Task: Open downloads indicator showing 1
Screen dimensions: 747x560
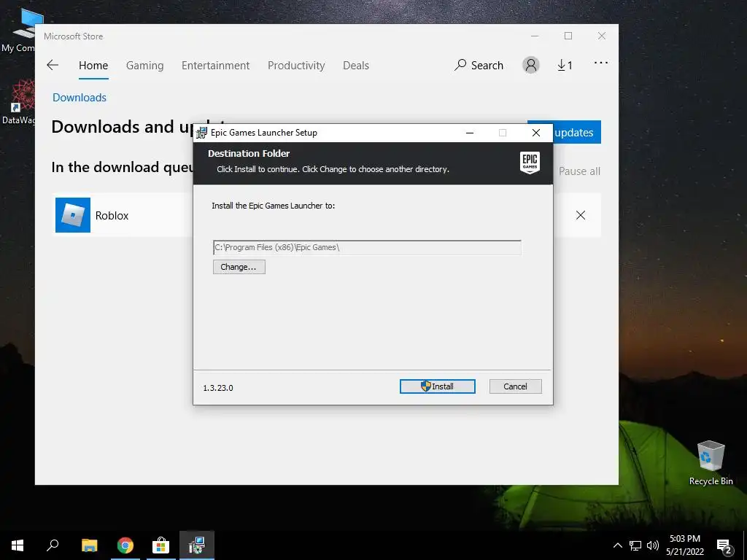Action: pos(565,65)
